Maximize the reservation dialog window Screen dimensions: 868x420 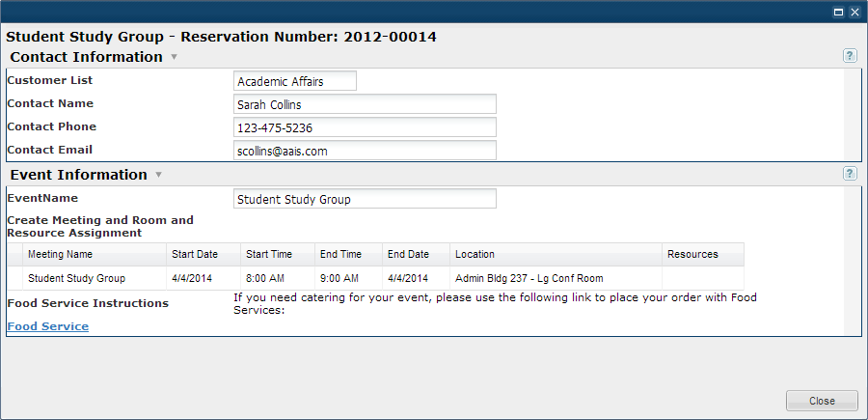(839, 11)
